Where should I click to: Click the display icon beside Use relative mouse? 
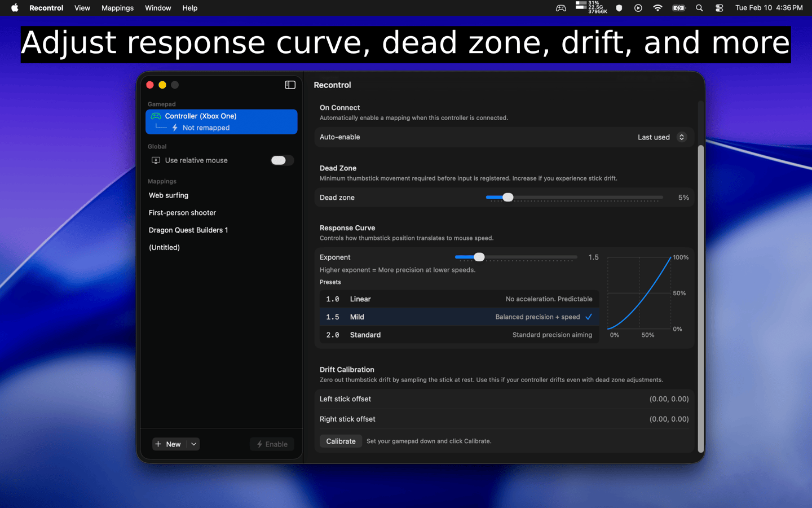tap(155, 160)
